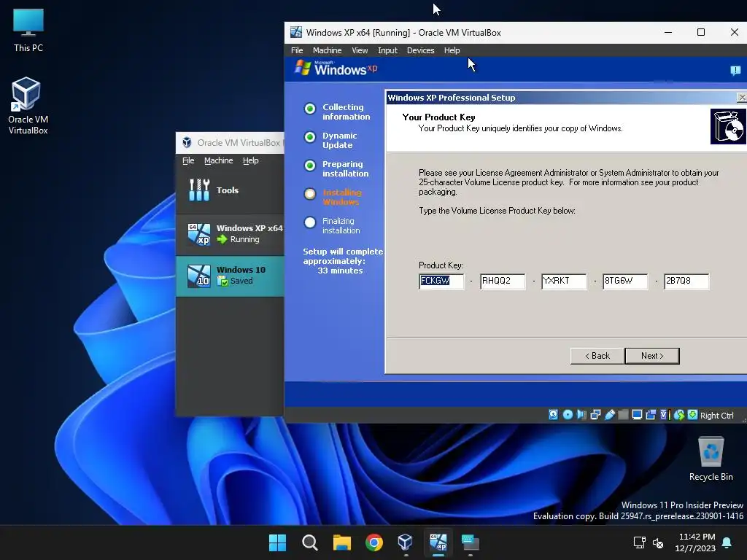Select the Windows 10 saved virtual machine entry

[x=230, y=276]
